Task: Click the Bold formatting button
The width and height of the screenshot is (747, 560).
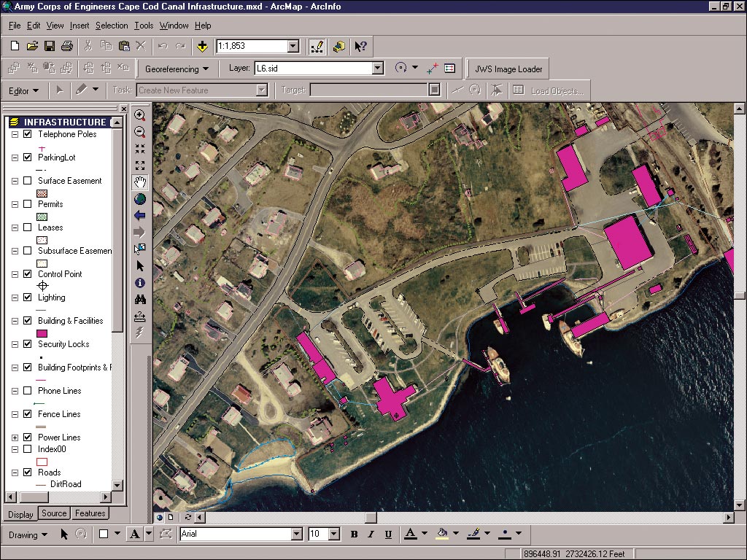Action: point(355,534)
